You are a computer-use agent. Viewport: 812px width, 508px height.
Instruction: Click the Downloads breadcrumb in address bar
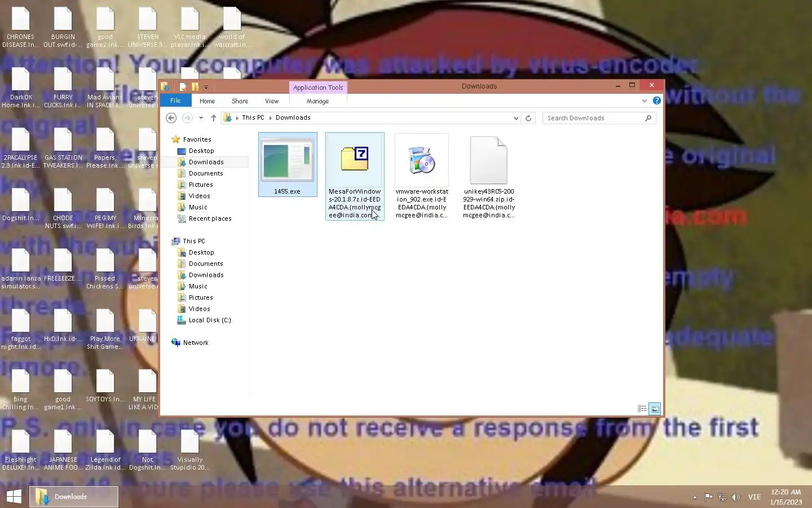point(293,117)
